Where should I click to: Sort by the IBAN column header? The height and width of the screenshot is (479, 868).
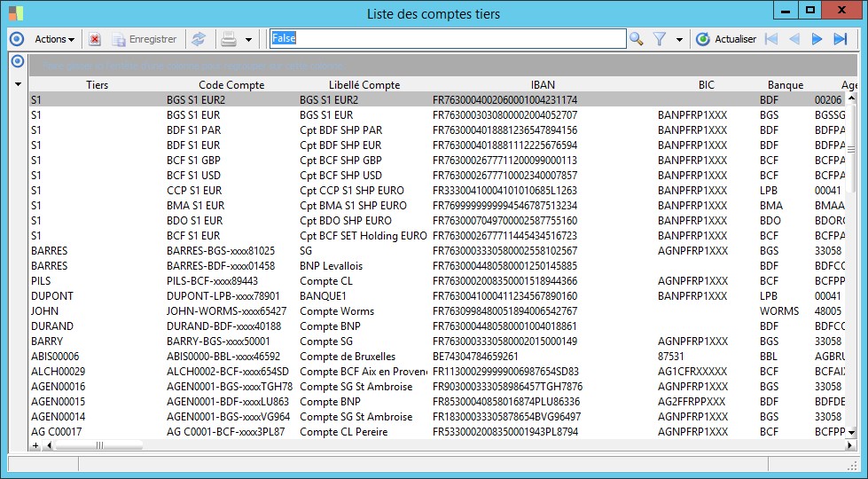543,85
